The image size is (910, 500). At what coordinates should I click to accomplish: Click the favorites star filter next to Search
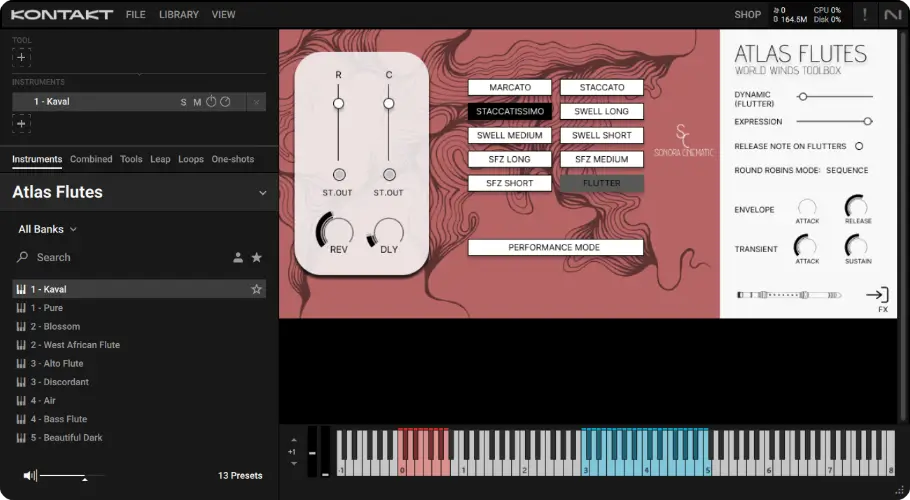[x=257, y=258]
